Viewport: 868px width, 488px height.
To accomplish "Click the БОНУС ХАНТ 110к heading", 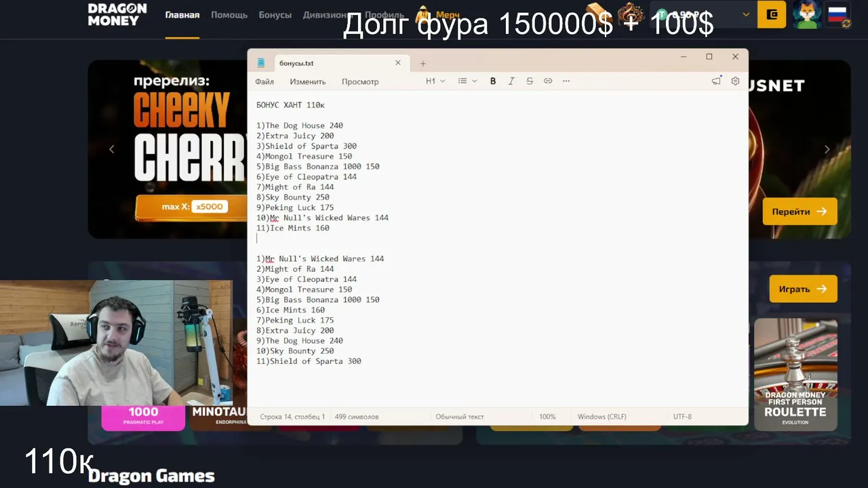I will 290,105.
